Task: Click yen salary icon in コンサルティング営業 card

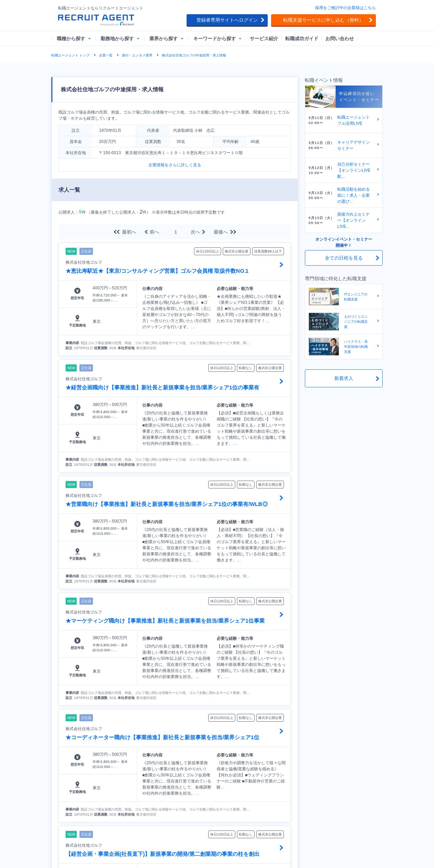Action: (x=77, y=291)
